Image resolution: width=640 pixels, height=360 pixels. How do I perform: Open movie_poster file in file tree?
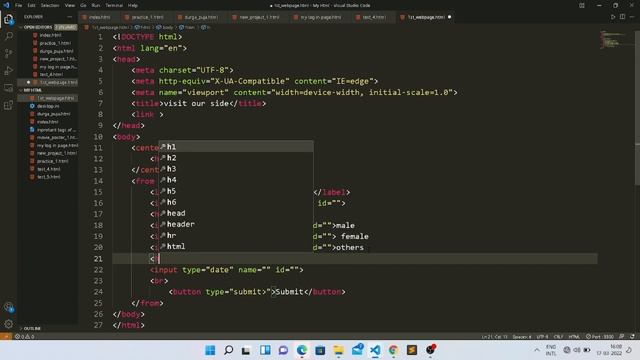point(48,138)
